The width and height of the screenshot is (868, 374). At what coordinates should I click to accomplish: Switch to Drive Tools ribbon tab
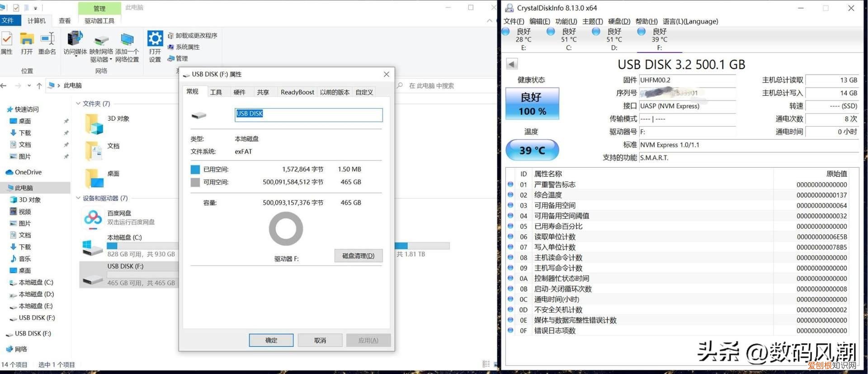tap(99, 21)
